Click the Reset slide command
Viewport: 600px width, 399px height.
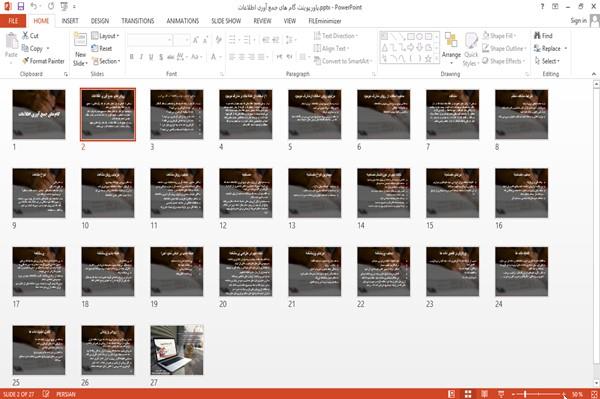pyautogui.click(x=102, y=49)
